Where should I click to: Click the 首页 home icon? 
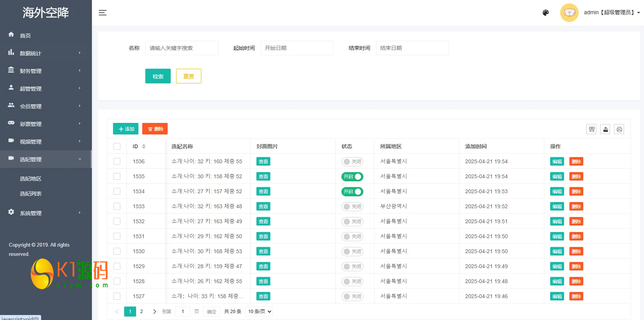(11, 35)
